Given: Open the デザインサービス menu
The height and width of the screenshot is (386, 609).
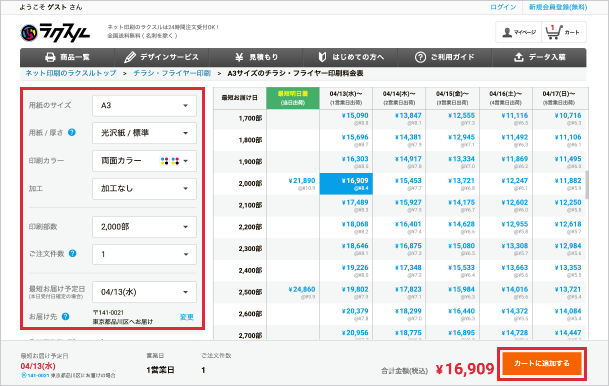Looking at the screenshot, I should [162, 57].
